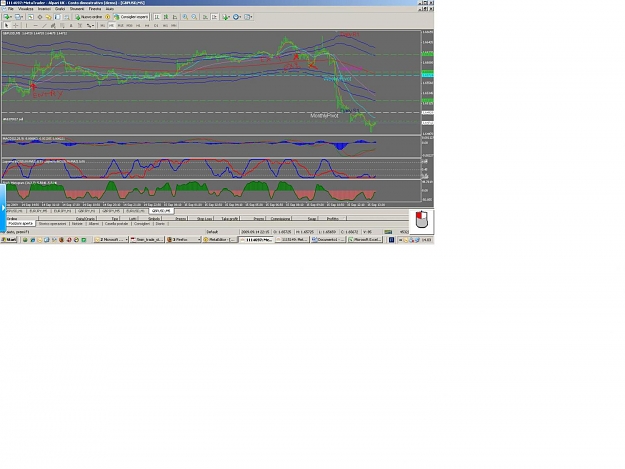This screenshot has width=625, height=469.
Task: Sort by Profitto column header
Action: coord(332,219)
